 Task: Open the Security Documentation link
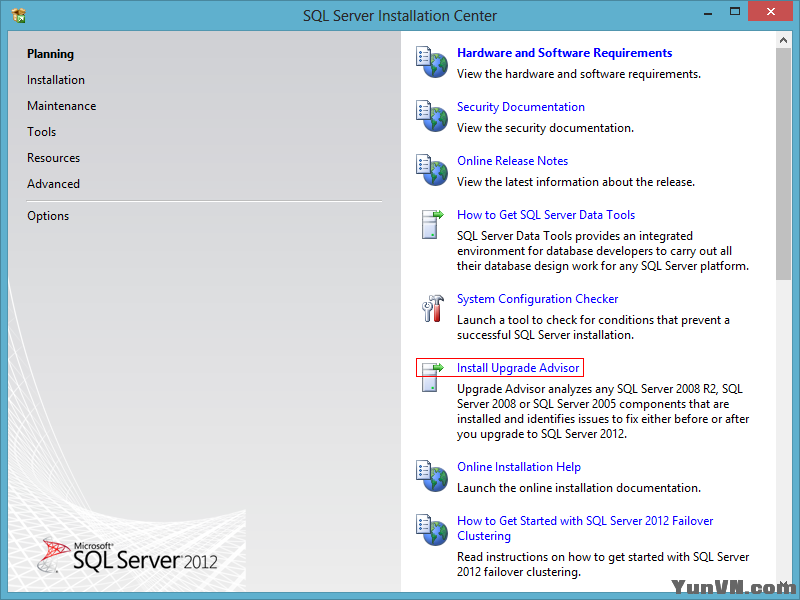pos(521,107)
